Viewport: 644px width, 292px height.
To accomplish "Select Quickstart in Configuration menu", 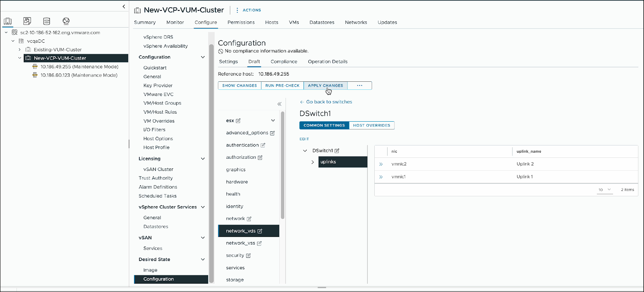I will coord(155,68).
